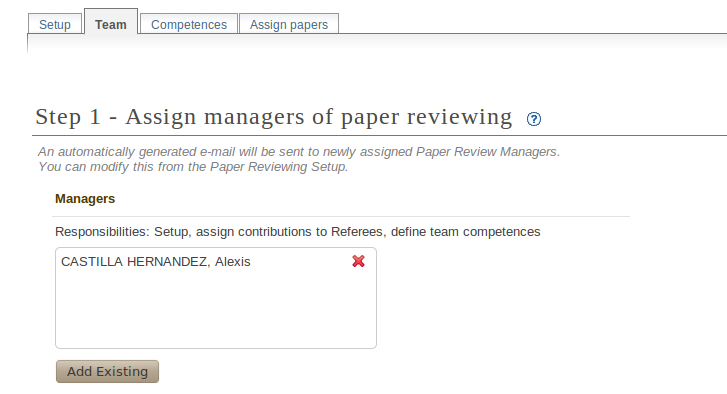Open help tooltip next to Step 1 heading
The width and height of the screenshot is (727, 394).
click(x=534, y=119)
